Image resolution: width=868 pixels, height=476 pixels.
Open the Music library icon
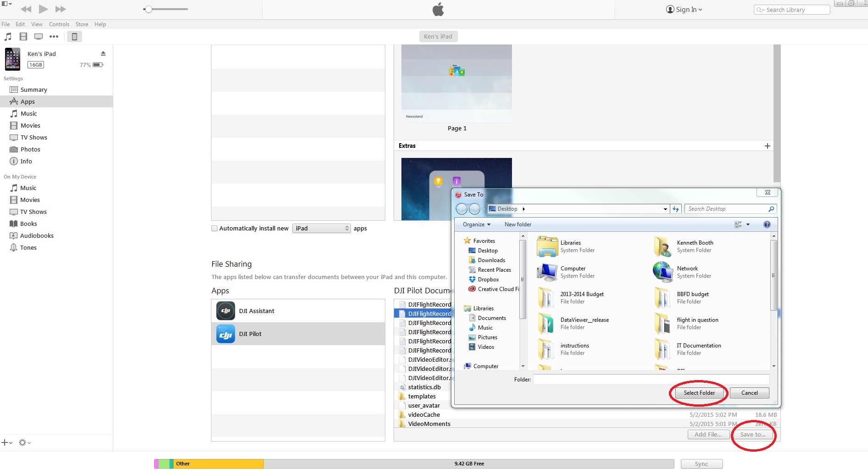click(x=8, y=36)
